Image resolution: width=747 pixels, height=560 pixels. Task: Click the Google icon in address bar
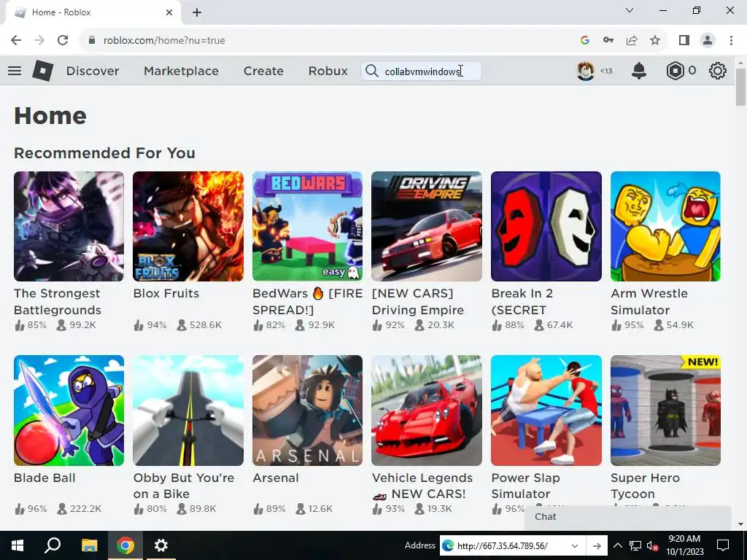(585, 41)
